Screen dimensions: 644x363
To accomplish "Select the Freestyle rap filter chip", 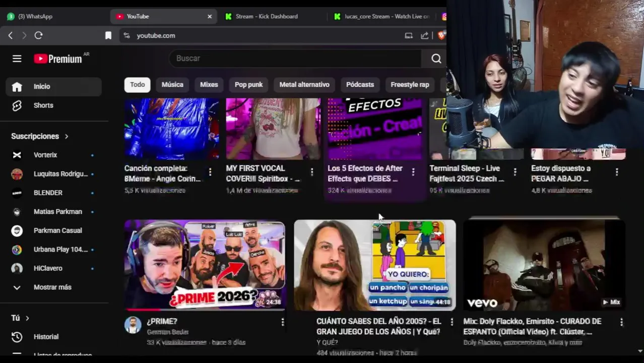I will tap(410, 85).
